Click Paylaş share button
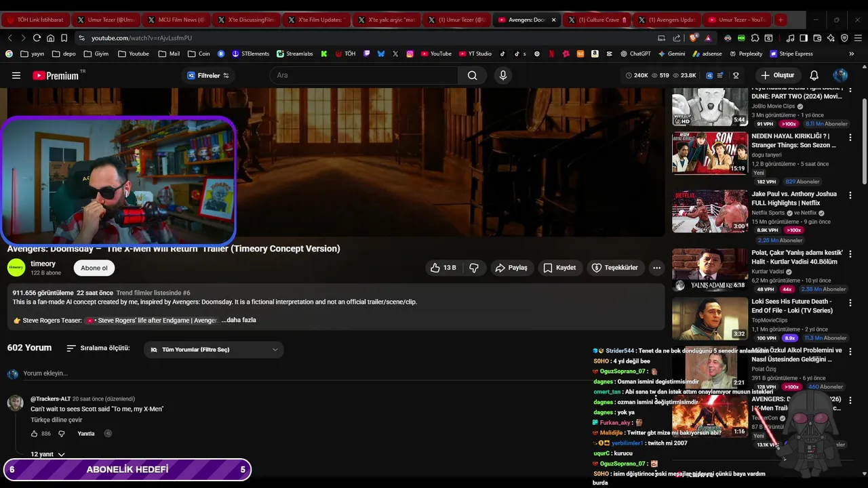Screen dimensions: 868x488 click(x=511, y=268)
